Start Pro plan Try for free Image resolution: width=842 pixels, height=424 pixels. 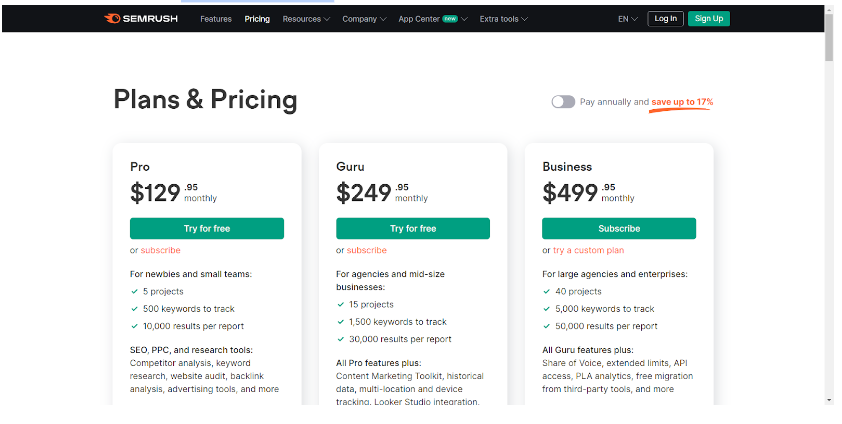[x=207, y=229]
